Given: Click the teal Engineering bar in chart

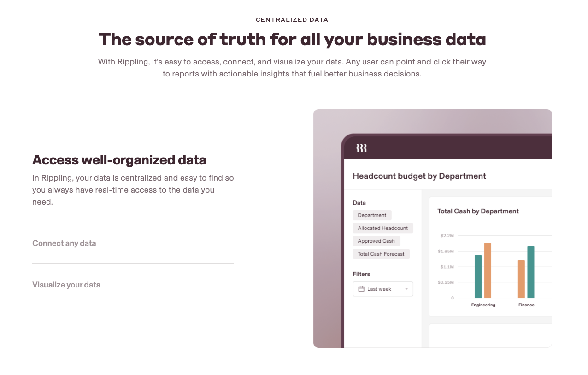Looking at the screenshot, I should coord(478,276).
